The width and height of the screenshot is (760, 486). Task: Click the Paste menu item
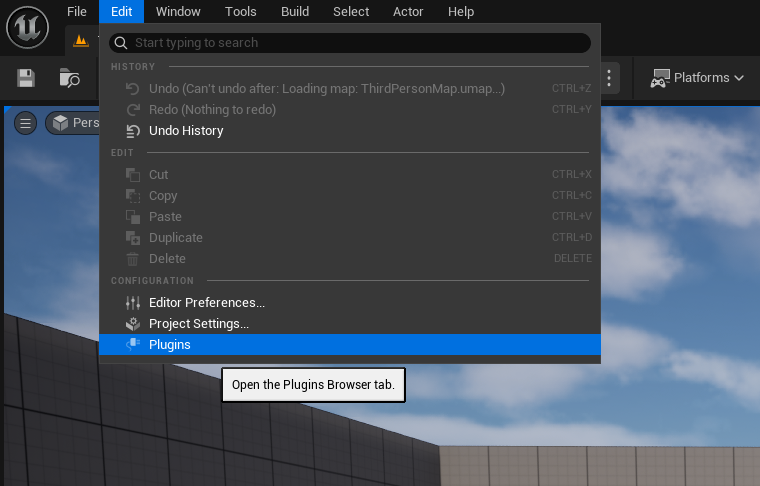click(x=350, y=217)
